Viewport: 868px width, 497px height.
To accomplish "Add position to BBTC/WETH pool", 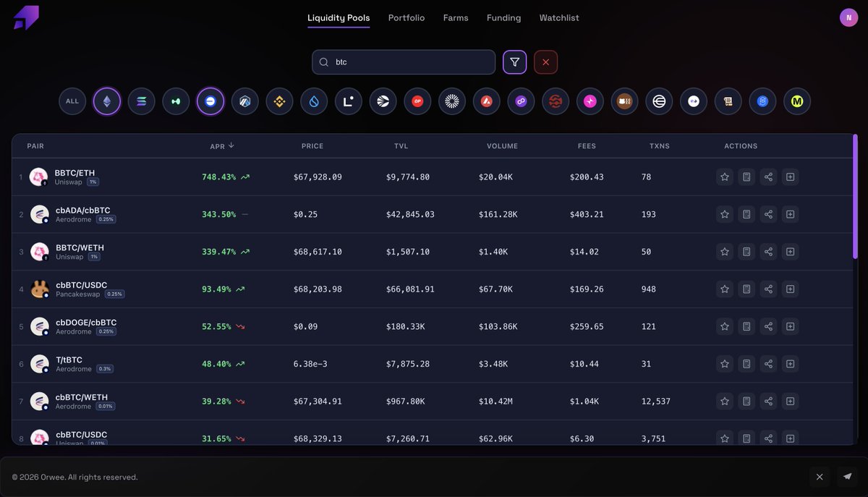I will click(790, 252).
